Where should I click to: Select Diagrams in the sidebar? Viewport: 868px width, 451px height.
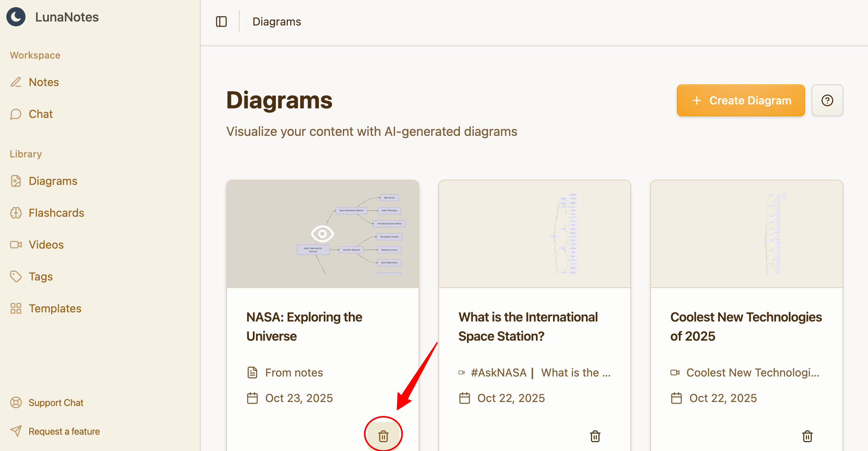(53, 181)
